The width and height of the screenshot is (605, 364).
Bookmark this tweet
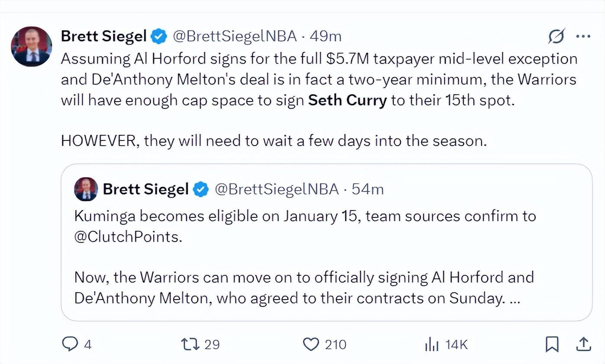(x=552, y=344)
